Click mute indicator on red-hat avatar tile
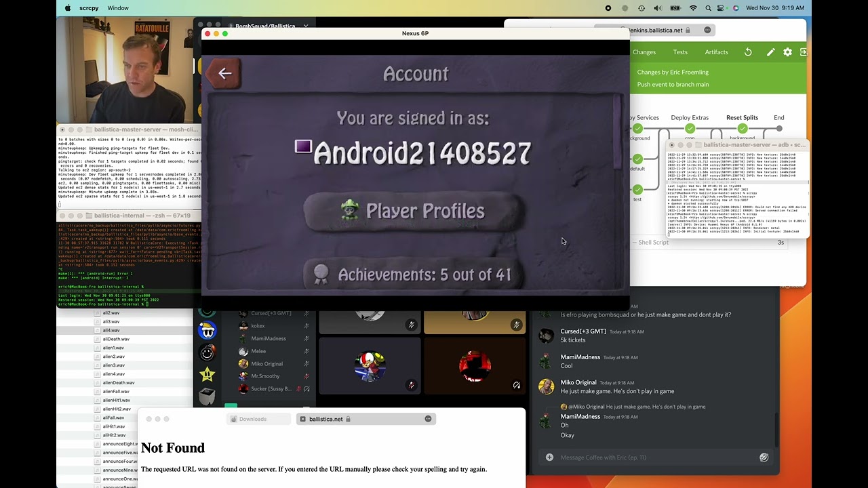Image resolution: width=868 pixels, height=488 pixels. pos(411,385)
